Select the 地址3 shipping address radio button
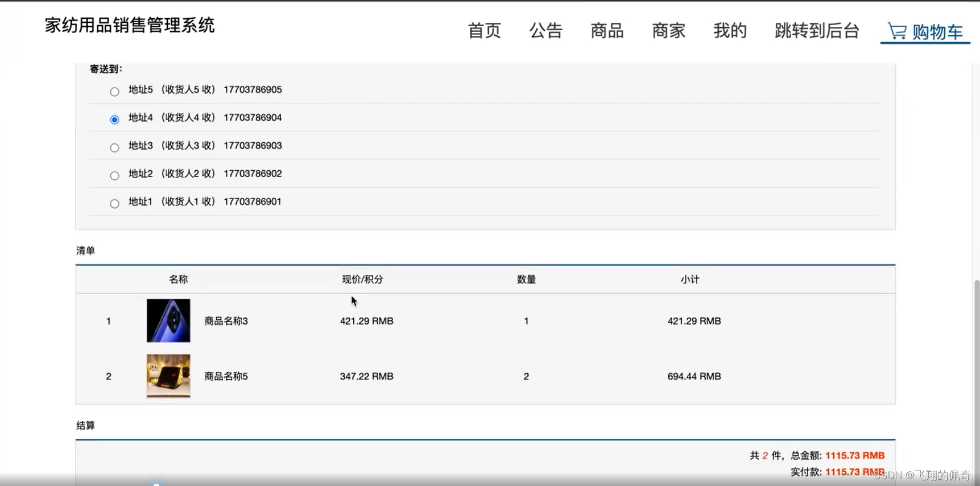Image resolution: width=980 pixels, height=486 pixels. click(114, 147)
